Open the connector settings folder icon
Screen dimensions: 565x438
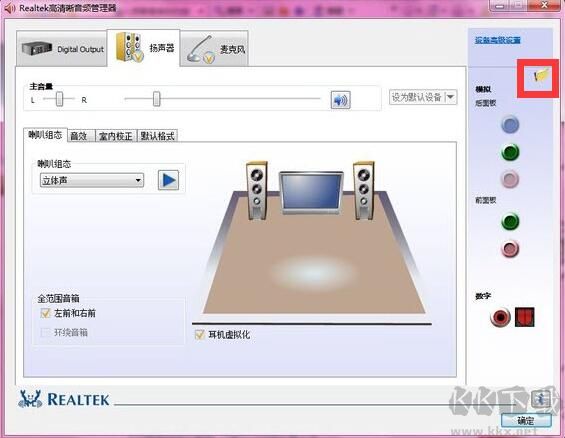(x=541, y=75)
